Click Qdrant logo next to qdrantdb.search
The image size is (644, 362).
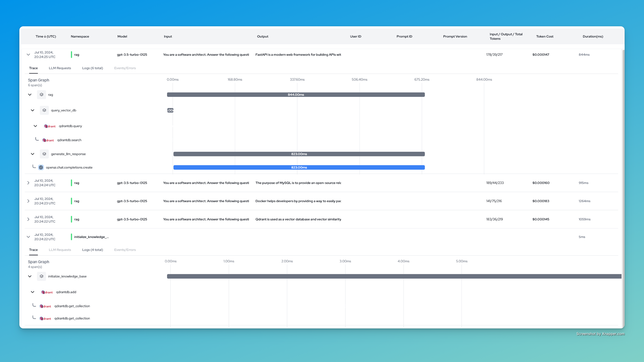click(x=48, y=140)
